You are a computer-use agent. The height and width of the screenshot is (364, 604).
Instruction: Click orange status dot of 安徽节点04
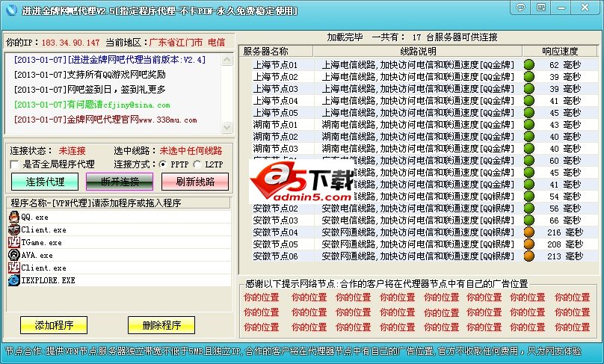point(529,232)
